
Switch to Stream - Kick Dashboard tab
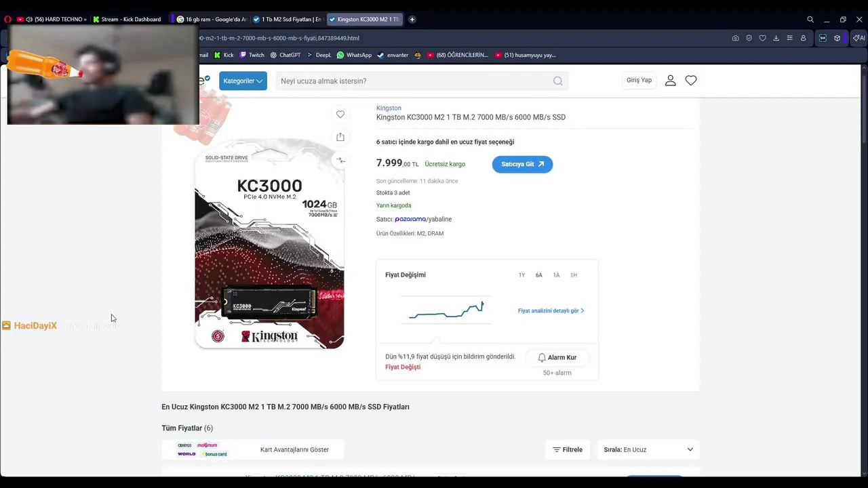click(x=129, y=20)
